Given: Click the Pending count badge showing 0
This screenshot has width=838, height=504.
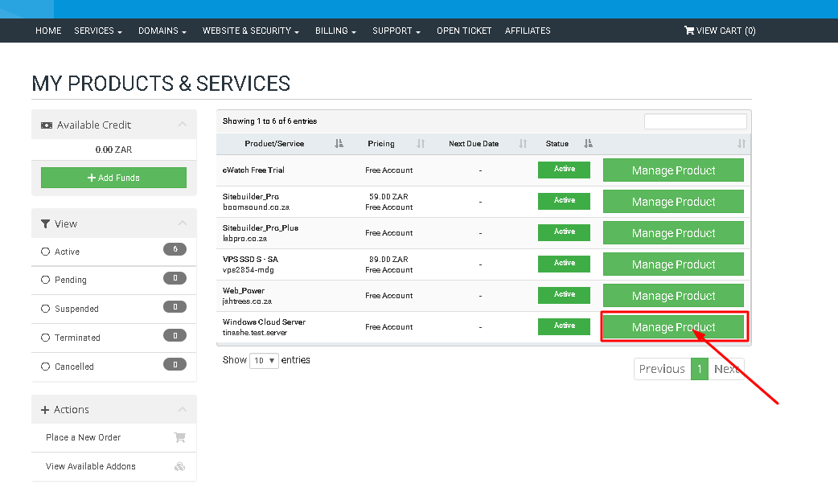Looking at the screenshot, I should click(x=175, y=278).
